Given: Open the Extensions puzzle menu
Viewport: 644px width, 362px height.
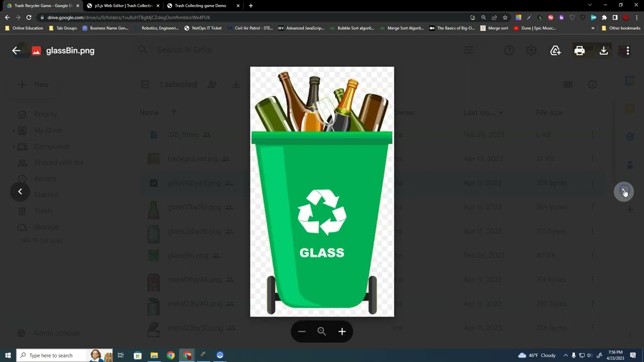Looking at the screenshot, I should [604, 17].
